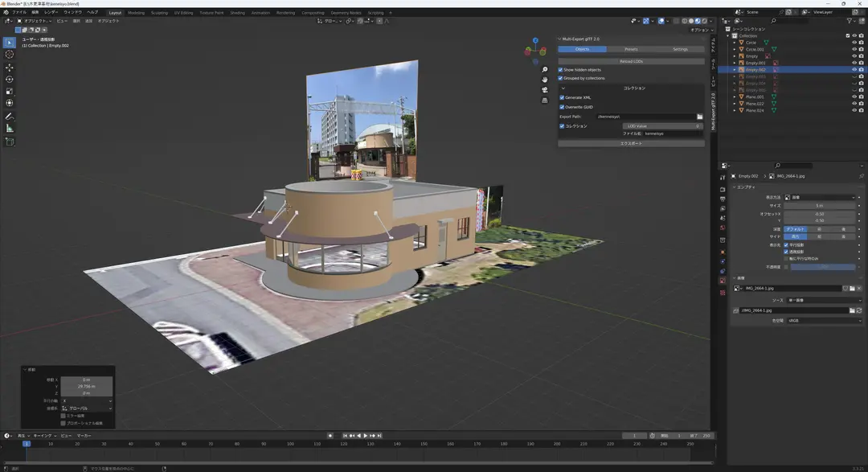Viewport: 868px width, 472px height.
Task: Adjust the サイズ 5 m field
Action: [x=820, y=206]
